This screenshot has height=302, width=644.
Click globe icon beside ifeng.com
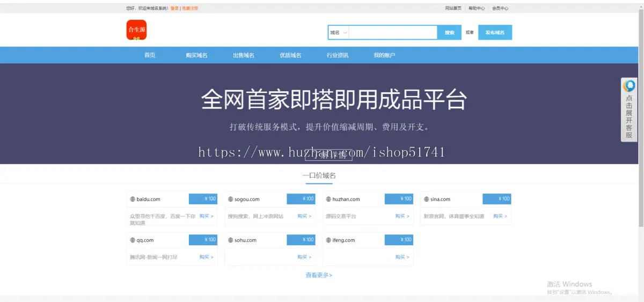tap(328, 240)
